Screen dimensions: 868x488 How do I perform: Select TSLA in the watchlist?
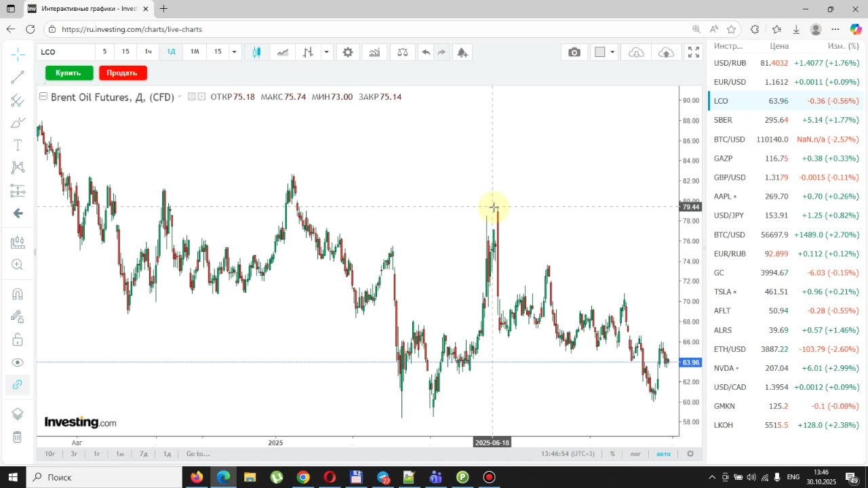[786, 292]
